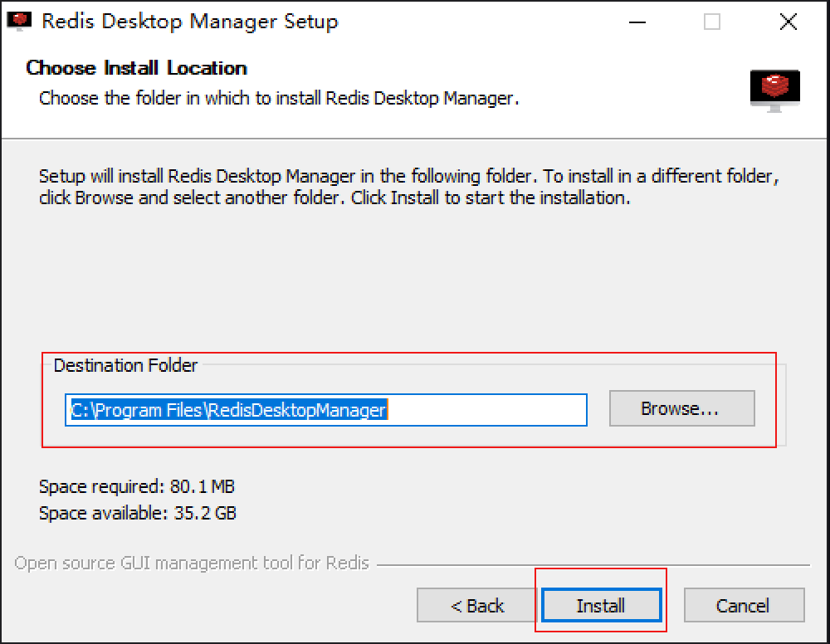Click the Redis monitor logo in the header
Image resolution: width=830 pixels, height=644 pixels.
(x=774, y=89)
